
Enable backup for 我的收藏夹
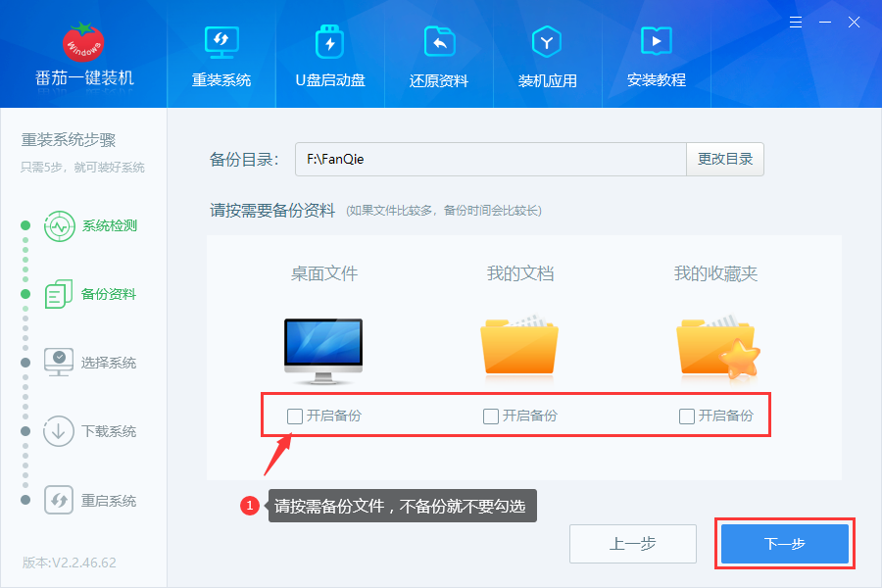tap(687, 416)
